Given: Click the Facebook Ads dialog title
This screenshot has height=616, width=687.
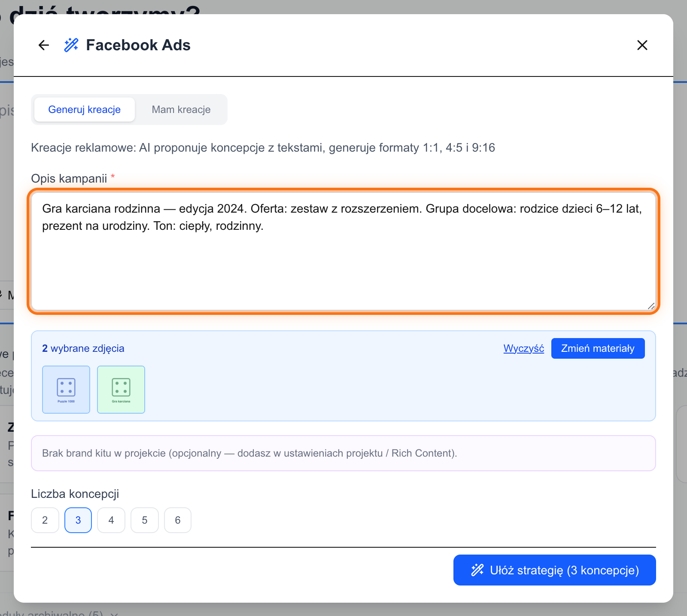Looking at the screenshot, I should coord(138,45).
